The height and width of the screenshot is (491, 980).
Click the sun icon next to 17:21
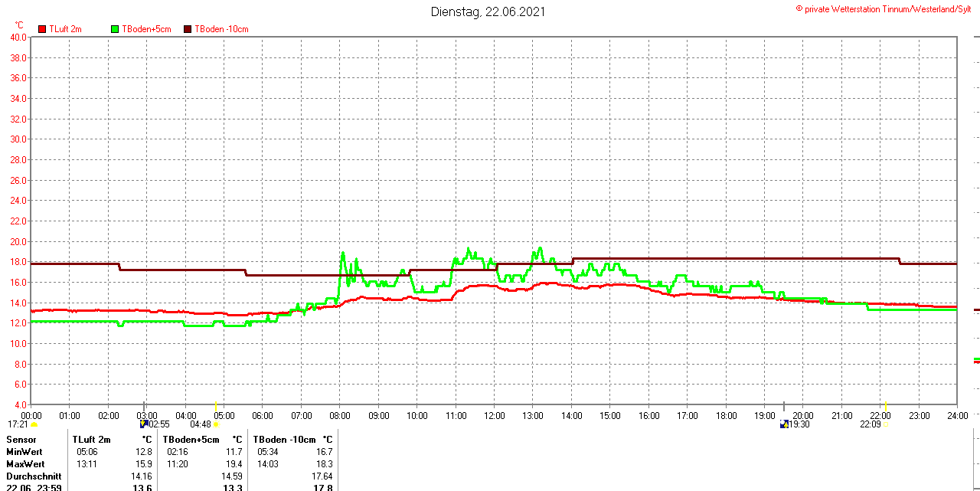34,424
